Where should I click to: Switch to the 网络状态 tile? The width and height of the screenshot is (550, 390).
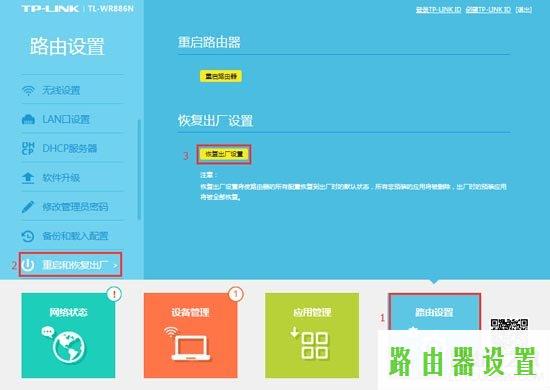pos(68,336)
